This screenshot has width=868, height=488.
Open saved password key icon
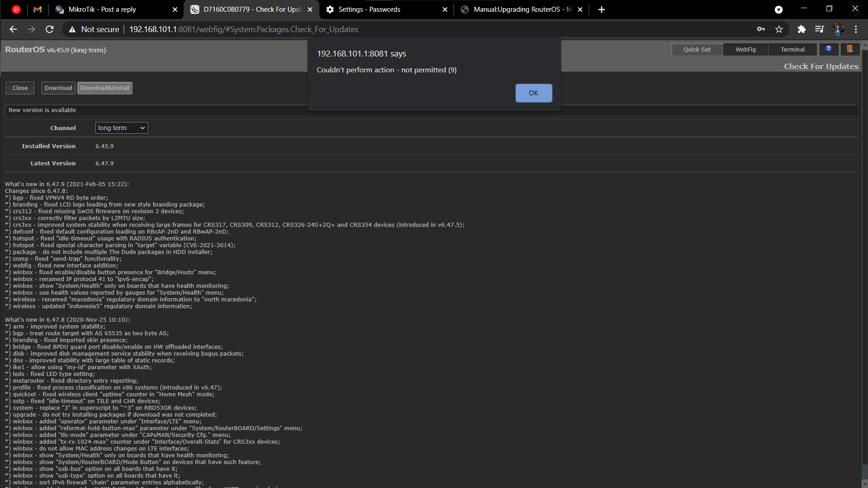[761, 29]
